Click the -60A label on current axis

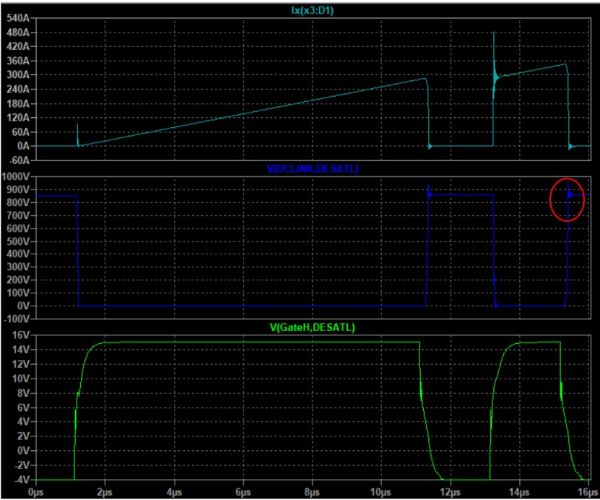click(x=20, y=159)
